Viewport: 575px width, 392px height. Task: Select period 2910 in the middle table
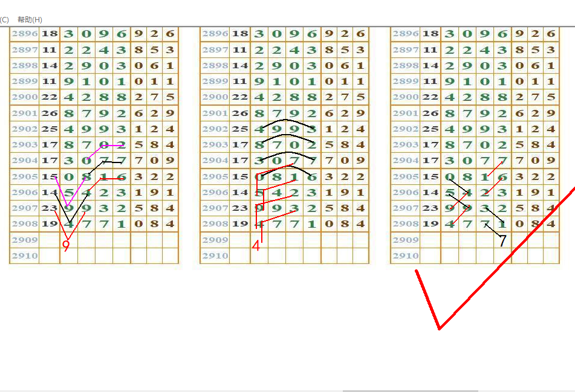pos(215,255)
